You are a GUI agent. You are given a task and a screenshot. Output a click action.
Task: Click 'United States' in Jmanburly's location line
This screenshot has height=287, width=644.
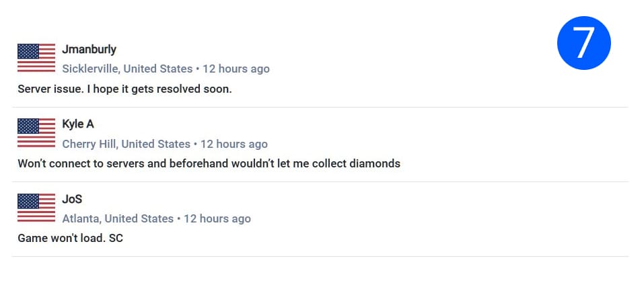(159, 69)
